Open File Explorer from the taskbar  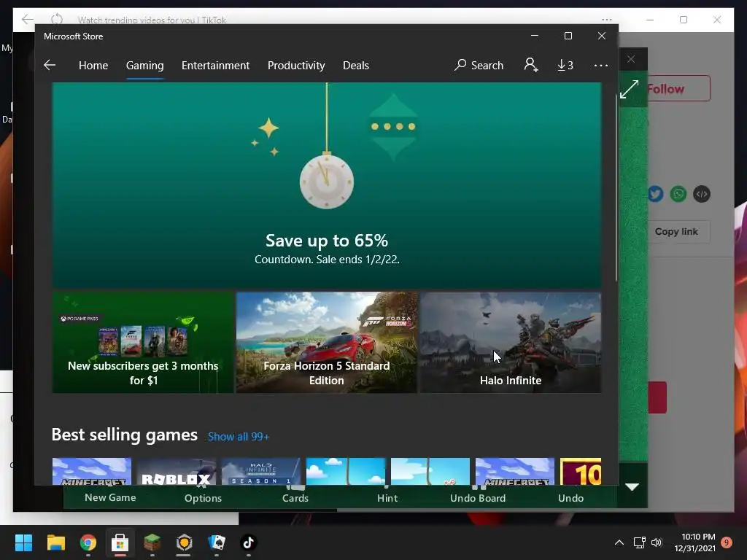tap(55, 542)
